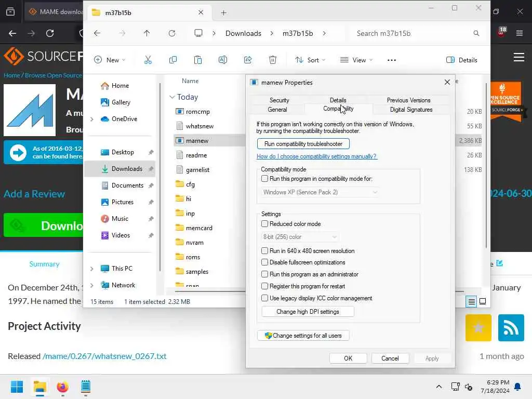Open the See more ellipsis menu in Explorer
This screenshot has width=532, height=399.
392,60
